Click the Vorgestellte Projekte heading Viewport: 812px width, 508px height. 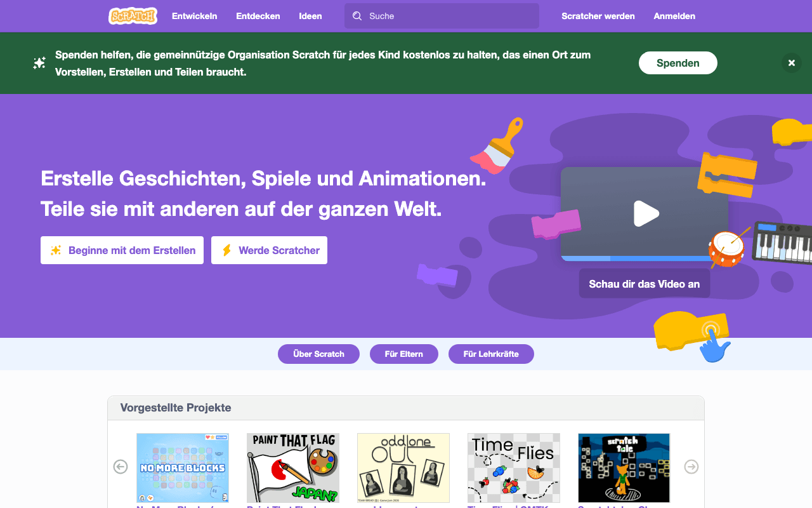point(176,408)
